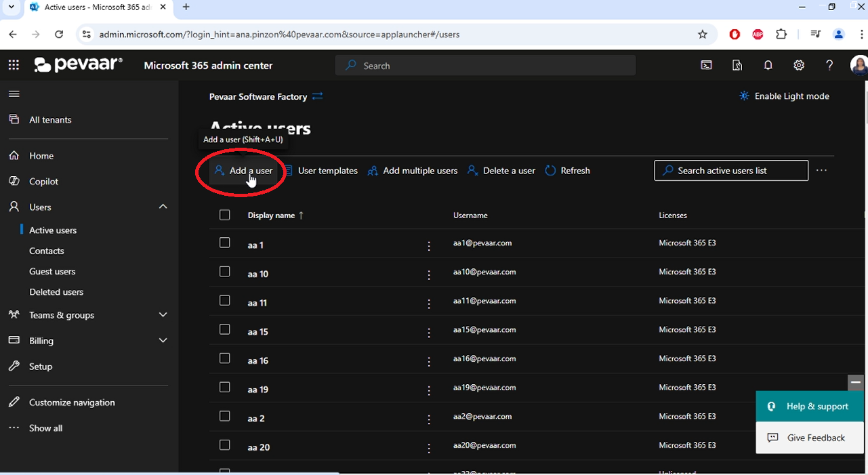Check the box for user aa 16
The width and height of the screenshot is (868, 475).
[x=225, y=358]
